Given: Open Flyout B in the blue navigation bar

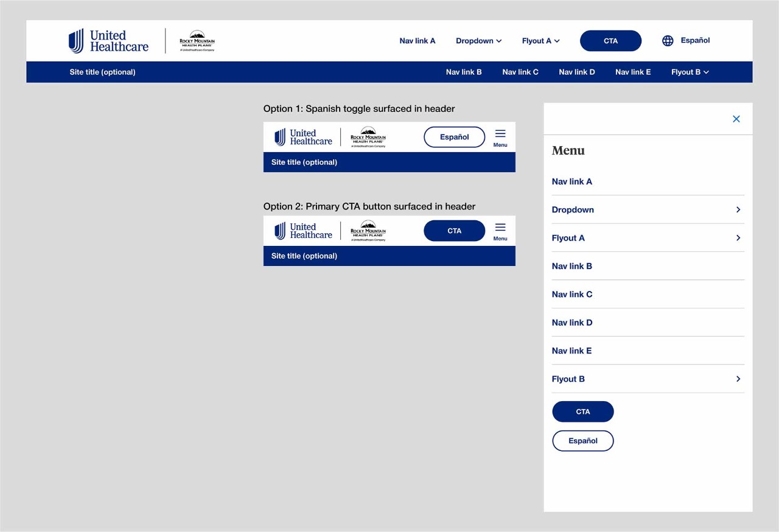Looking at the screenshot, I should coord(690,72).
